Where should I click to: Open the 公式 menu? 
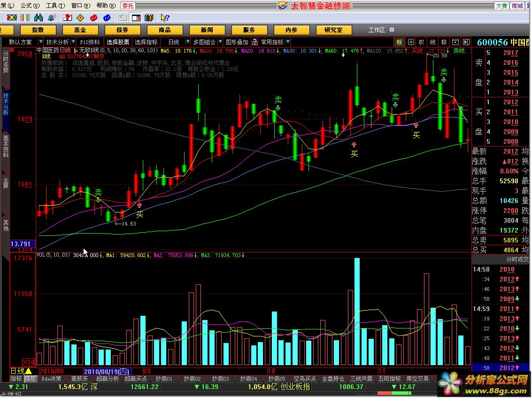(x=30, y=6)
